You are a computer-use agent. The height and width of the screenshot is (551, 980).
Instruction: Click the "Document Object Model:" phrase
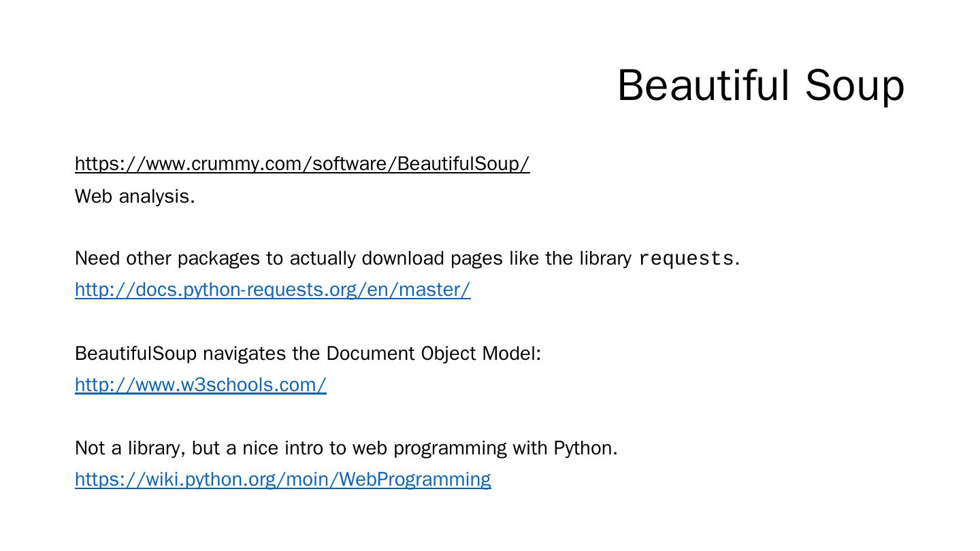[x=434, y=354]
